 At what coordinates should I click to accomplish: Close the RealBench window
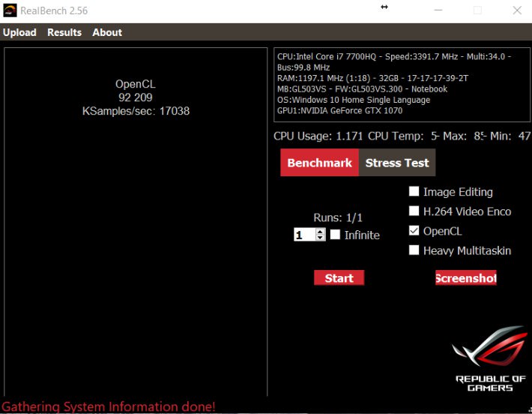click(x=517, y=10)
